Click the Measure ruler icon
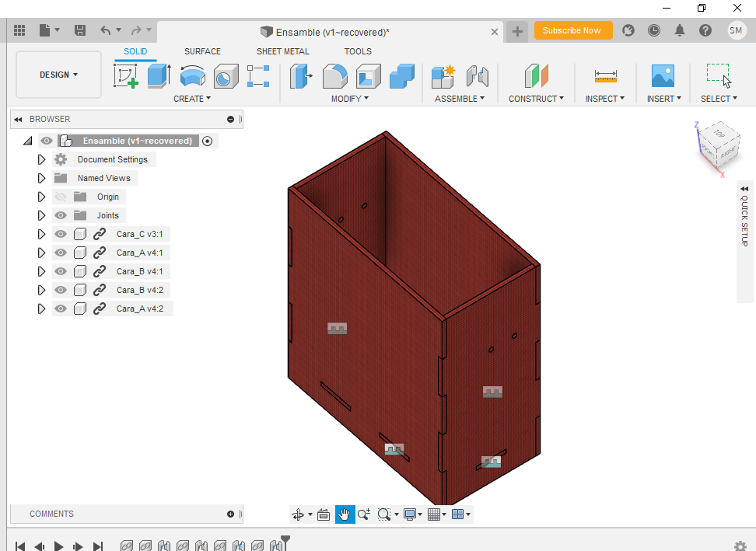756x551 pixels. click(606, 76)
